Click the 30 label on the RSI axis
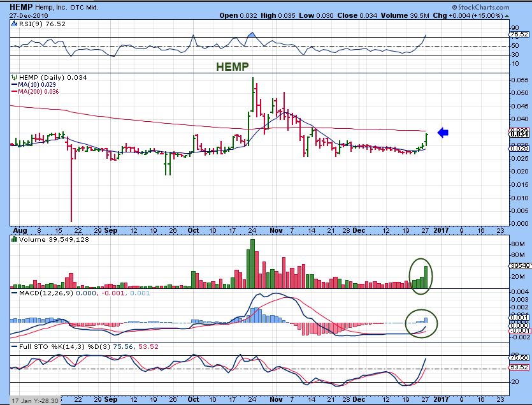This screenshot has width=532, height=405. (x=515, y=55)
